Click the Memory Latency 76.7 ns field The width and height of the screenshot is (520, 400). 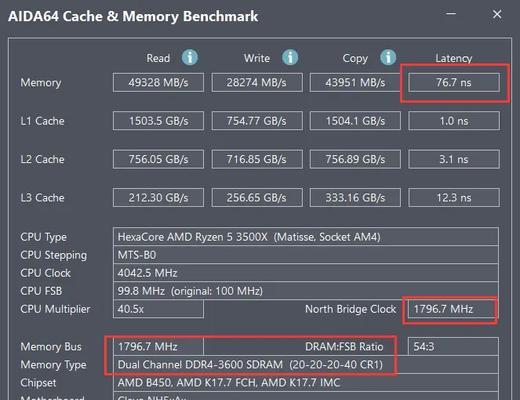(454, 82)
